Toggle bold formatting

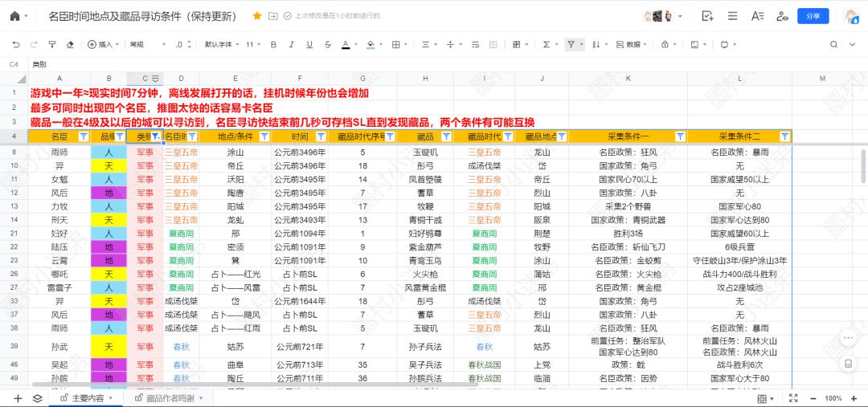(x=272, y=45)
